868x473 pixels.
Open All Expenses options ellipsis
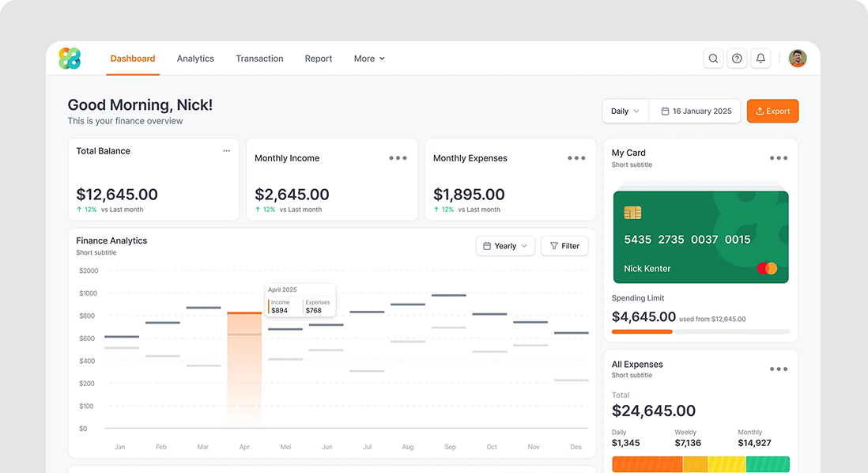tap(779, 369)
